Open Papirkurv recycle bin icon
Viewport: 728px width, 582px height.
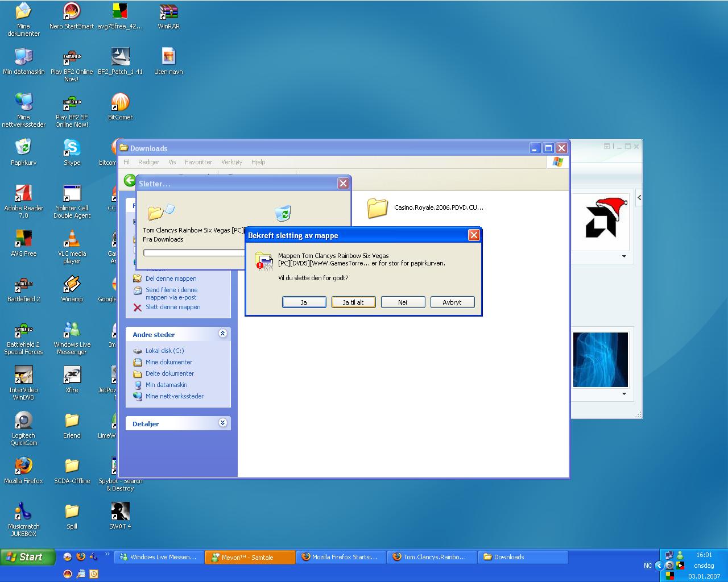[x=23, y=152]
